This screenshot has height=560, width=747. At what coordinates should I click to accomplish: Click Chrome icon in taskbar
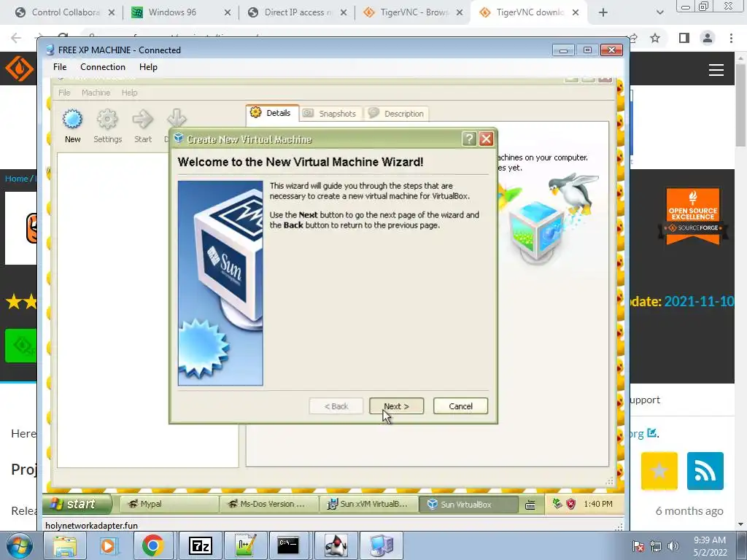point(152,545)
